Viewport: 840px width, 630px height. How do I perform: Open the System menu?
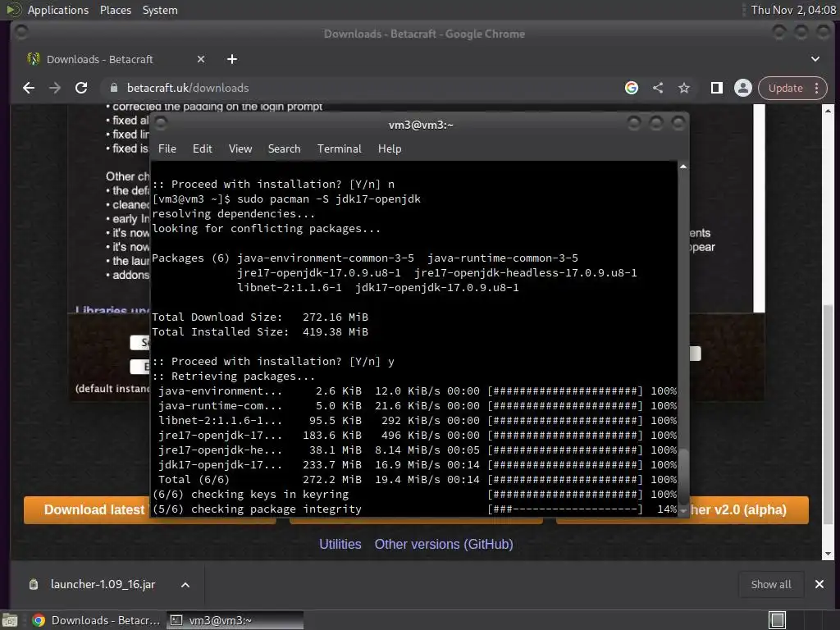coord(160,10)
